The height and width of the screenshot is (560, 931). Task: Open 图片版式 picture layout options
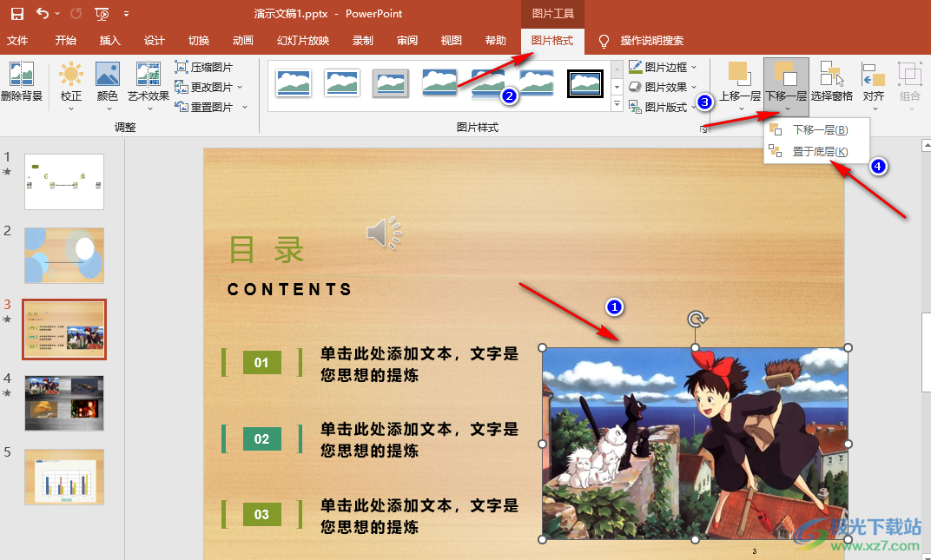[662, 107]
